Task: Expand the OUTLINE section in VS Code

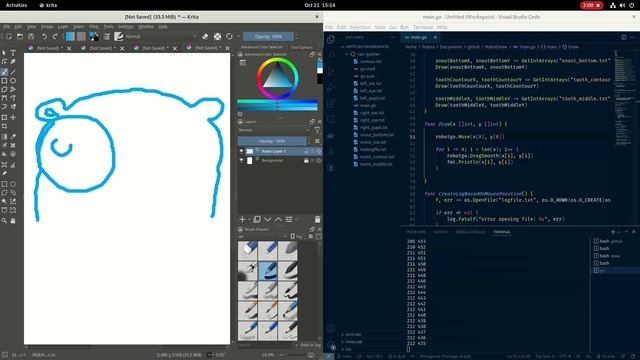Action: [x=353, y=334]
